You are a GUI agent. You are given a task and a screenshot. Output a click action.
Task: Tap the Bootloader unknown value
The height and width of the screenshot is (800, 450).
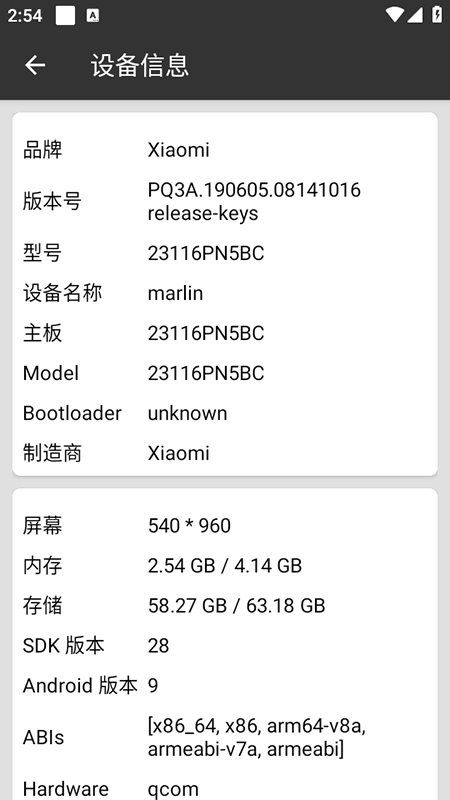coord(187,413)
